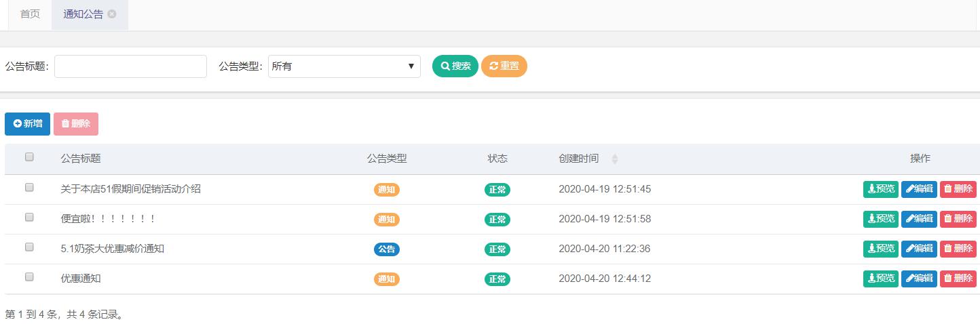Delete the 关于本店51假期间促销活动介绍 announcement
The width and height of the screenshot is (980, 324).
[x=958, y=189]
